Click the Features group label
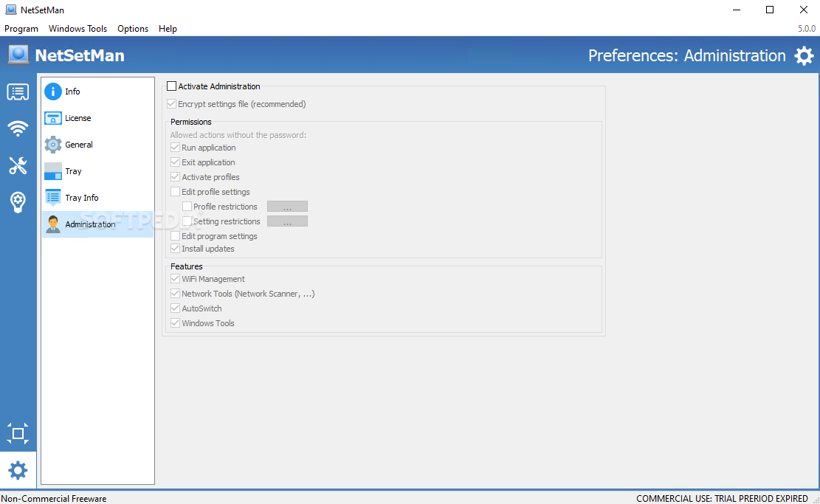 (x=186, y=266)
